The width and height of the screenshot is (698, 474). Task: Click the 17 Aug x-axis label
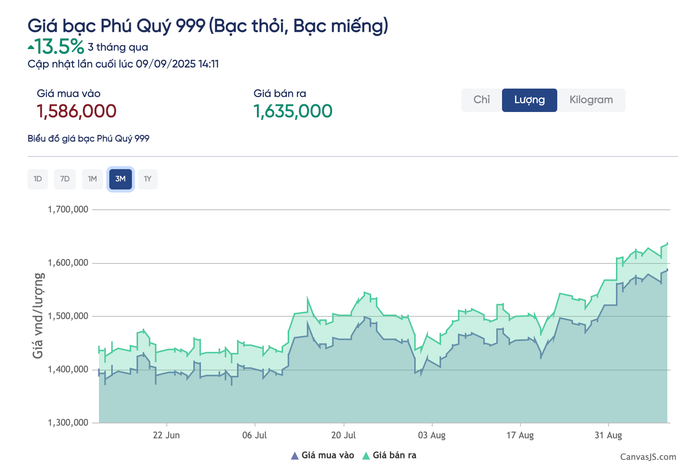pos(520,435)
